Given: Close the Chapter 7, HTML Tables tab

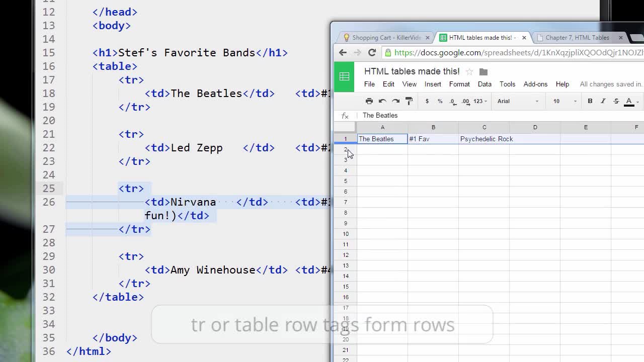Looking at the screenshot, I should coord(620,38).
